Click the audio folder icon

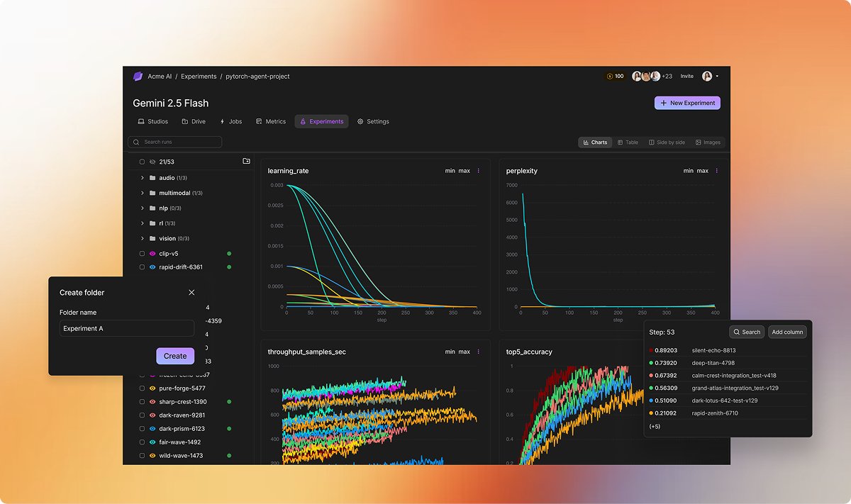click(152, 178)
